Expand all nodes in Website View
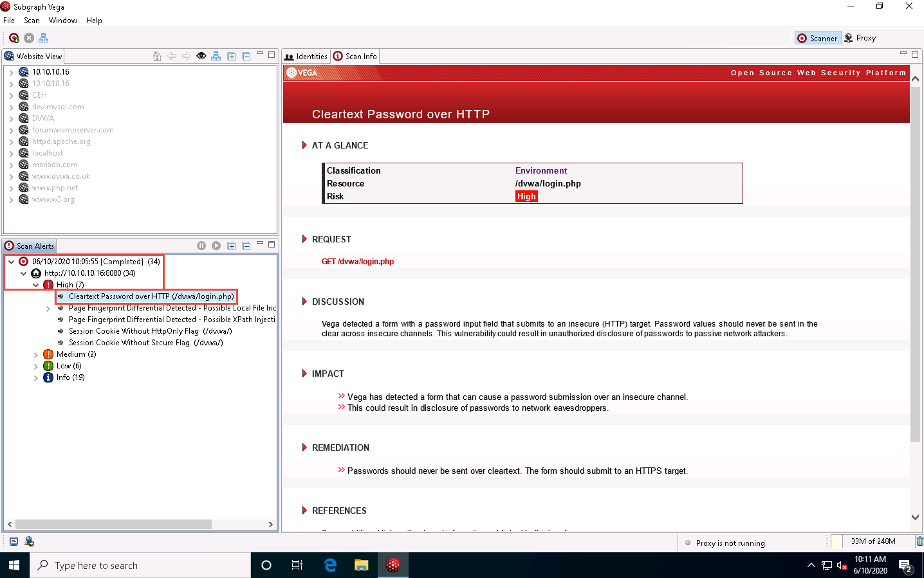924x578 pixels. pyautogui.click(x=232, y=57)
